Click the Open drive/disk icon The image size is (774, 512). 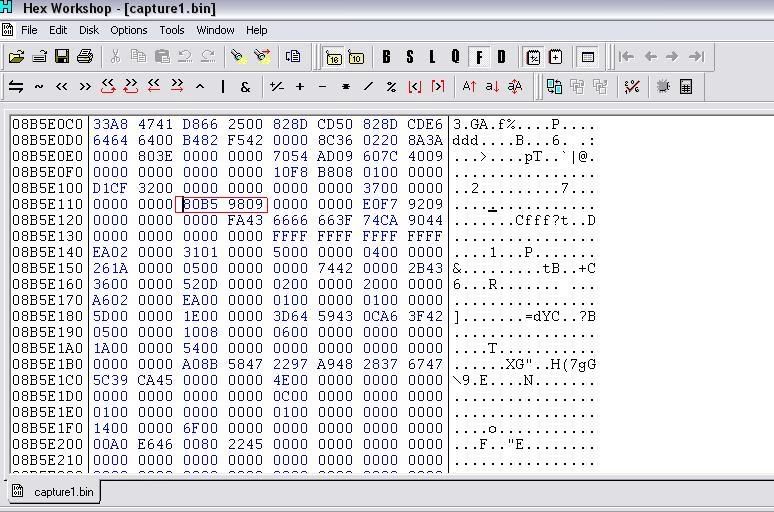39,57
